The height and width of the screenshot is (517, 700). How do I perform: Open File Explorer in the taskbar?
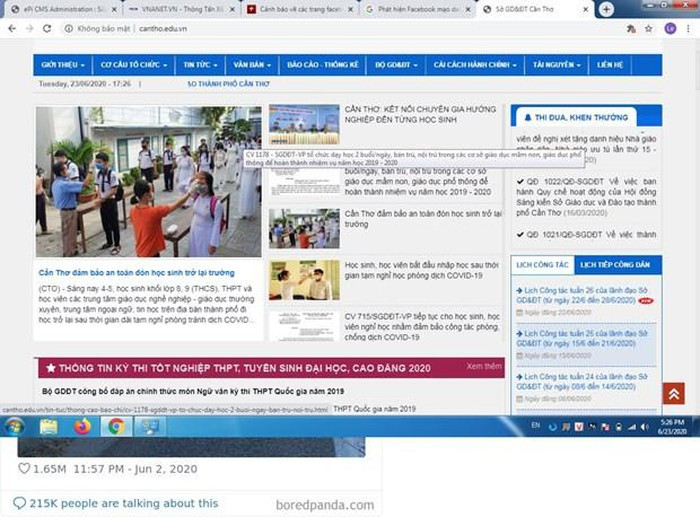click(48, 426)
